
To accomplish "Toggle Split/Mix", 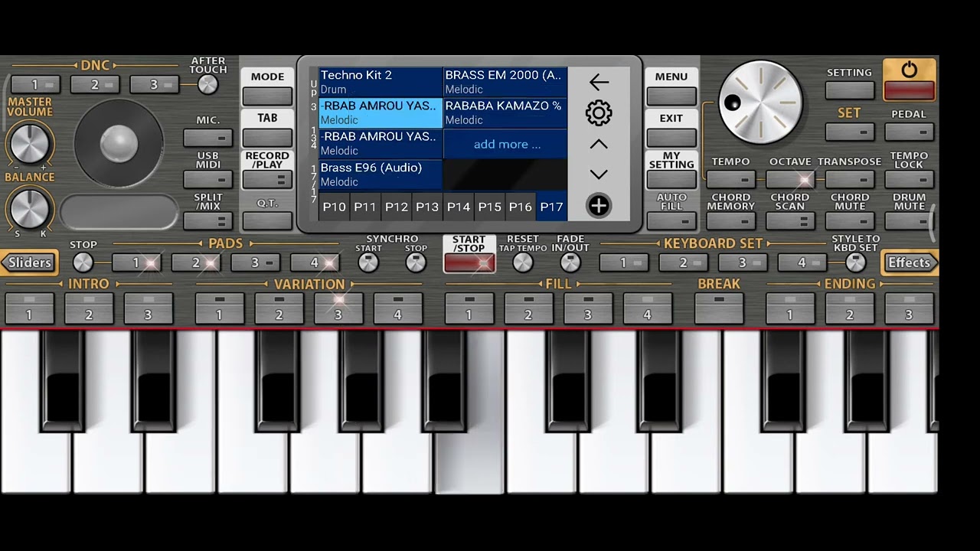I will tap(208, 221).
